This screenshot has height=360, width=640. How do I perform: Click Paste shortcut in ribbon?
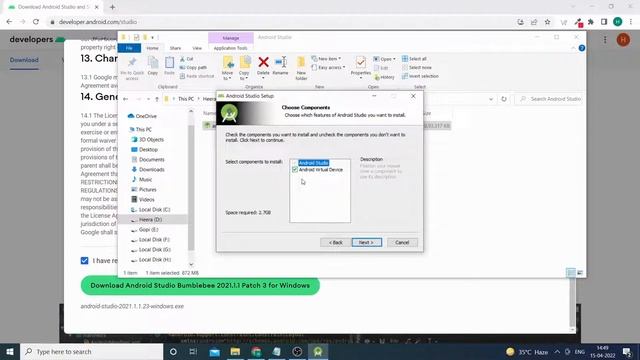197,76
